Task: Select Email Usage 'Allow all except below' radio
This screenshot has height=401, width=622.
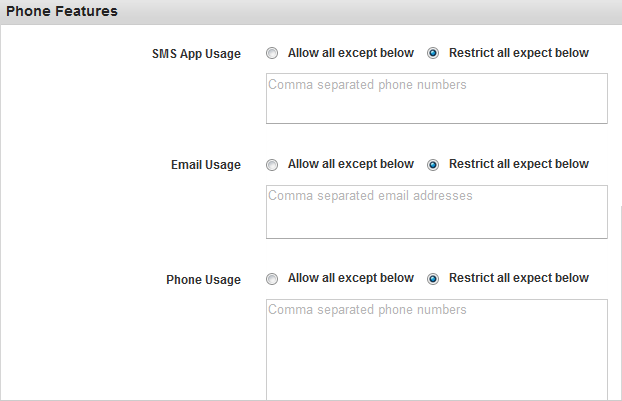Action: click(272, 165)
